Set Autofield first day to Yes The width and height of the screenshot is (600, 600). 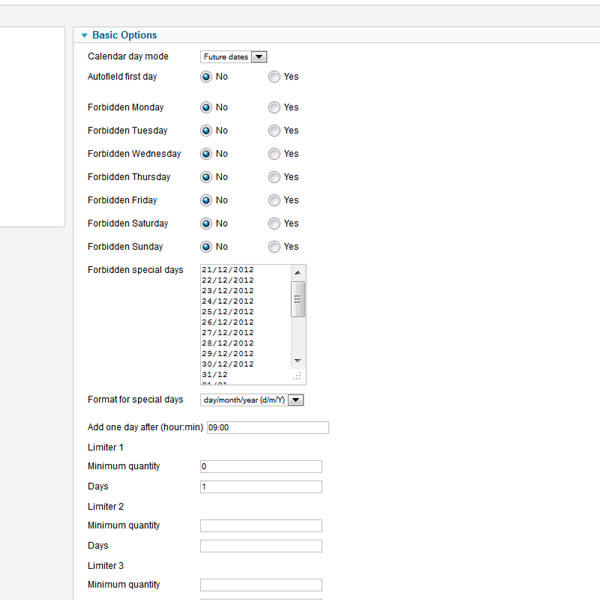[274, 77]
